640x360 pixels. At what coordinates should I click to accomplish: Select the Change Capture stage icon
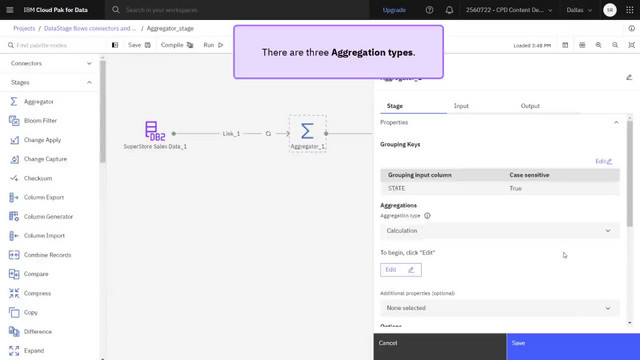click(14, 159)
